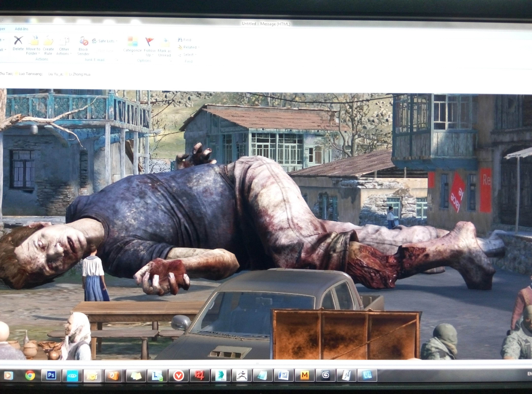Click the embedded game scene image
This screenshot has width=532, height=394.
tap(266, 224)
